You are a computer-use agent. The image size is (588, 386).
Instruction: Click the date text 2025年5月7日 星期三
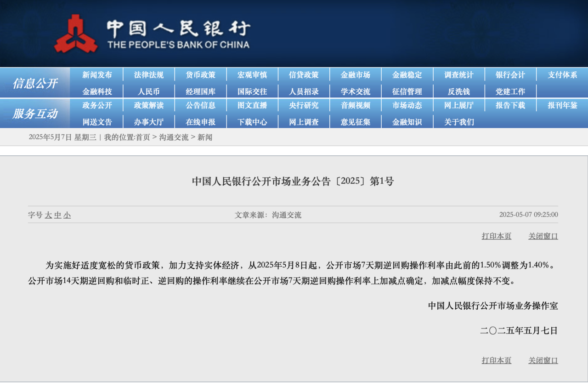[62, 137]
